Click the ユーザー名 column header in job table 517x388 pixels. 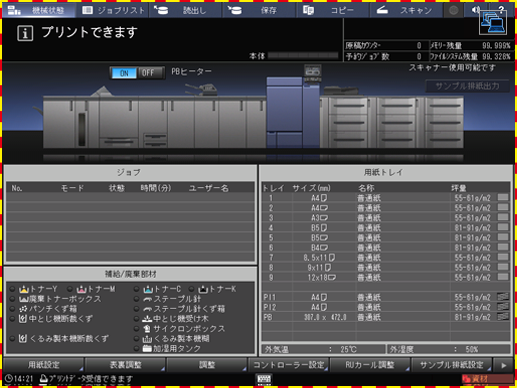tap(209, 188)
